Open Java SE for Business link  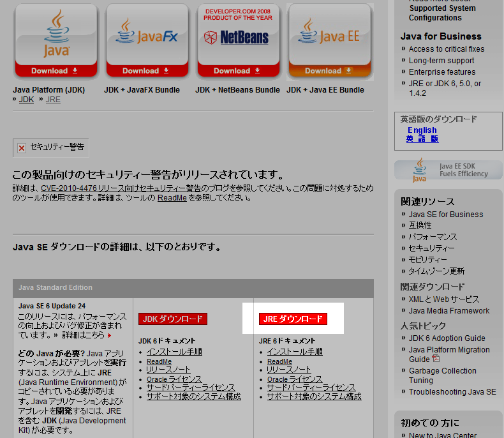point(446,214)
